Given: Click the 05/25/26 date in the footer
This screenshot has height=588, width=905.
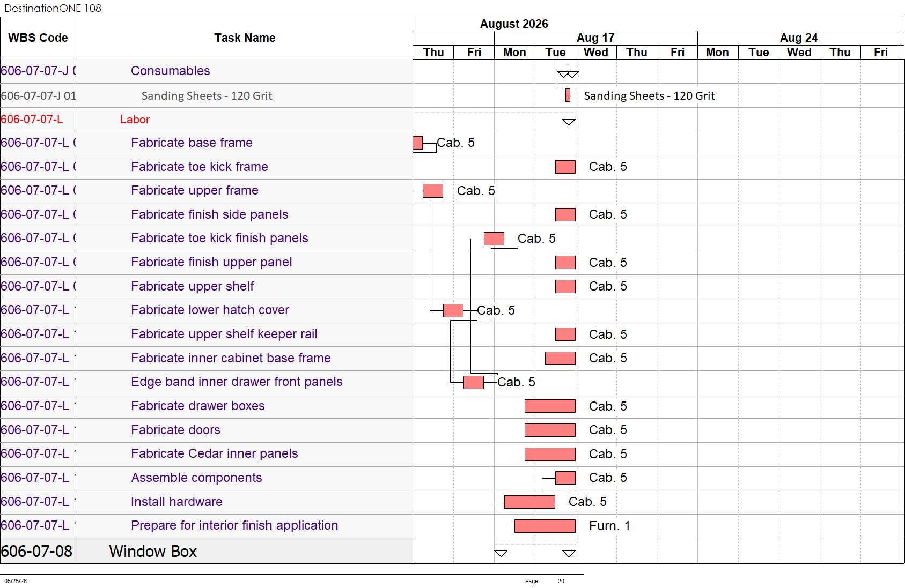Looking at the screenshot, I should tap(16, 581).
